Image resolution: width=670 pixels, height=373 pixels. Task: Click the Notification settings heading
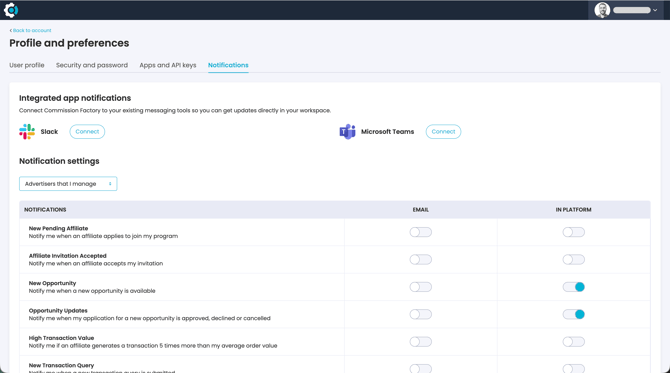point(59,161)
